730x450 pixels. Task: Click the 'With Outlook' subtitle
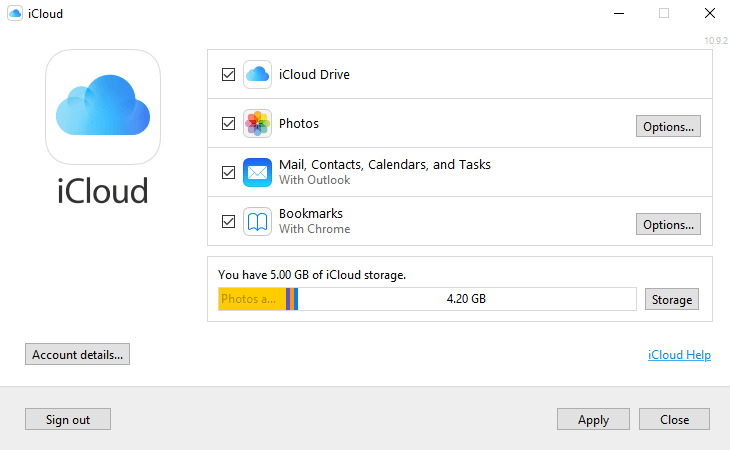tap(314, 180)
